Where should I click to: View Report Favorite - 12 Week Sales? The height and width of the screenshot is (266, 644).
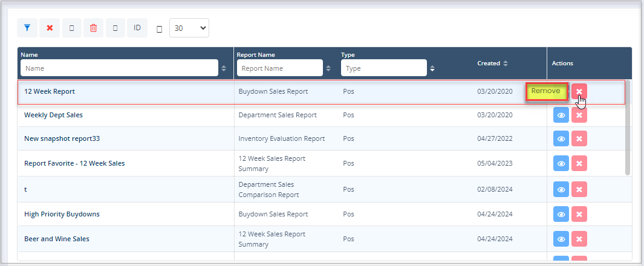561,163
